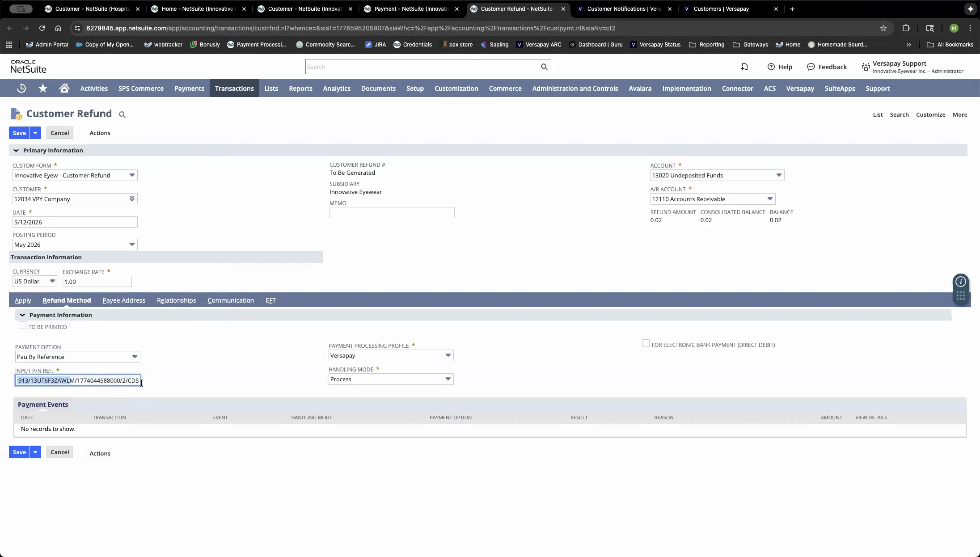
Task: Open the Versapay menu
Action: point(800,89)
